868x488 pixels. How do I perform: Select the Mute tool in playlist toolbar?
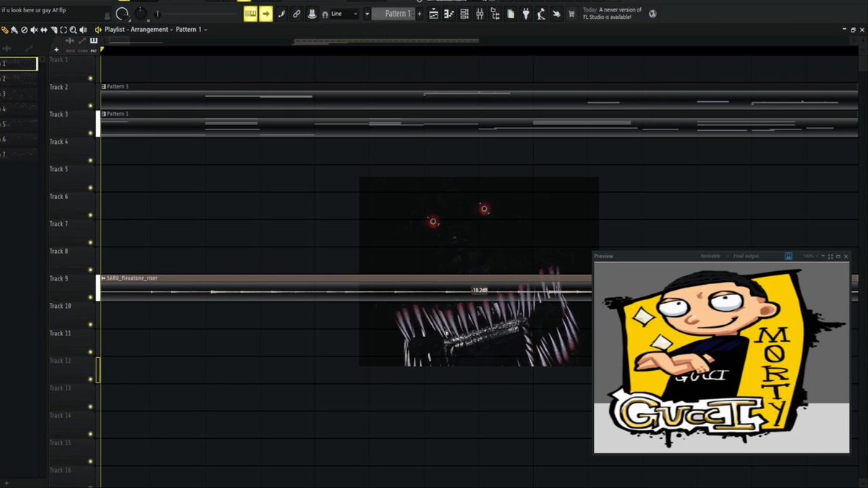34,30
